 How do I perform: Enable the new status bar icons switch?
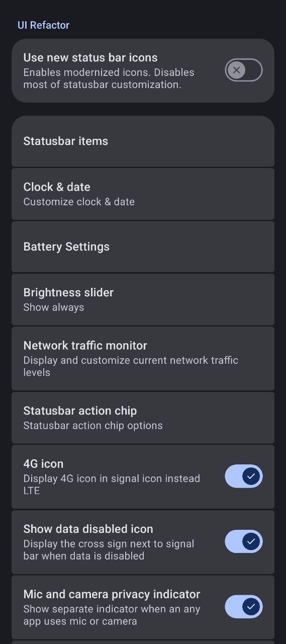pos(244,70)
